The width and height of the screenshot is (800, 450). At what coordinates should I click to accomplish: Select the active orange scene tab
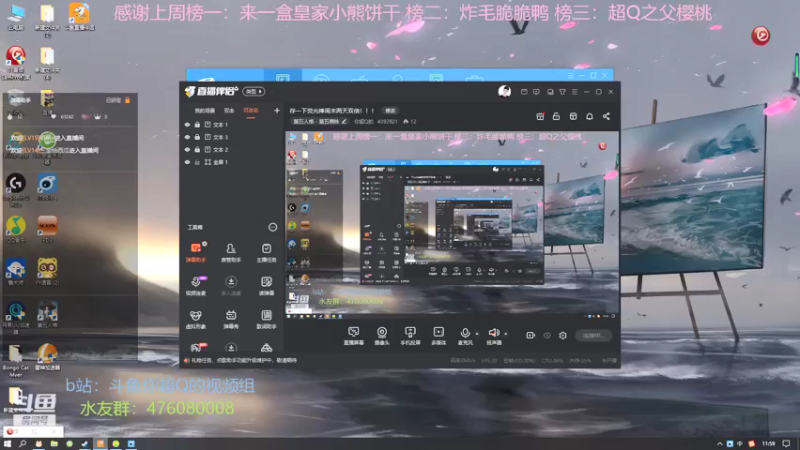[x=251, y=110]
